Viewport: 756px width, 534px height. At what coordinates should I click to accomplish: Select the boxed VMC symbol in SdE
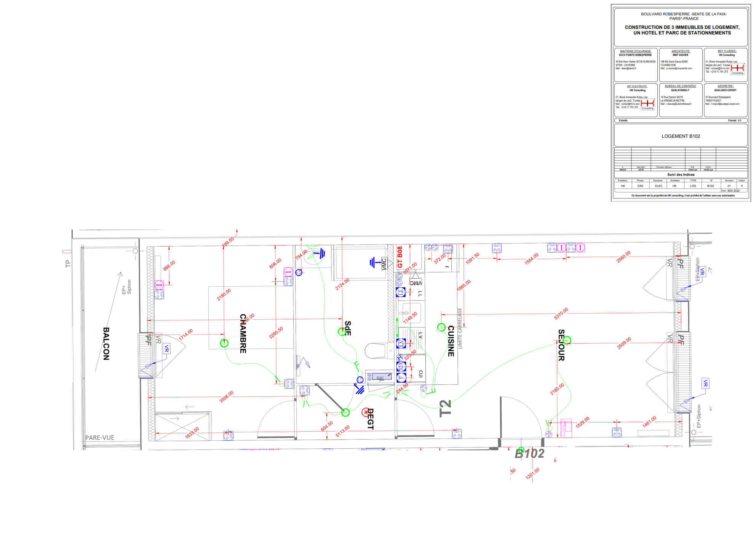(x=384, y=263)
